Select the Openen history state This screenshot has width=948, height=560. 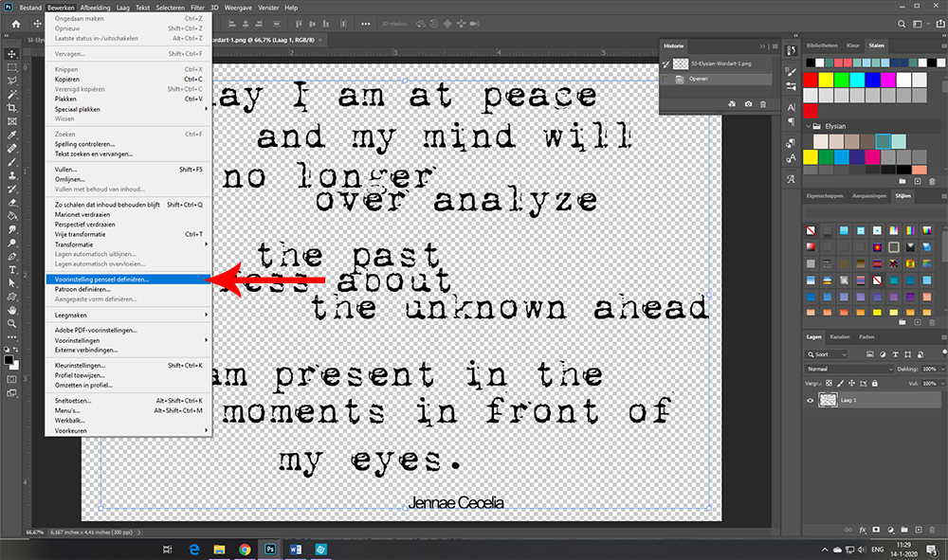click(717, 80)
